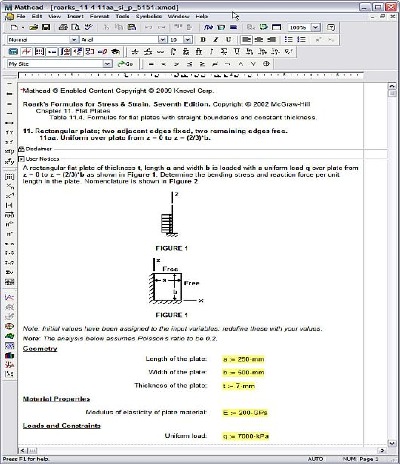Click the Calculate equals-sign icon

(x=234, y=27)
